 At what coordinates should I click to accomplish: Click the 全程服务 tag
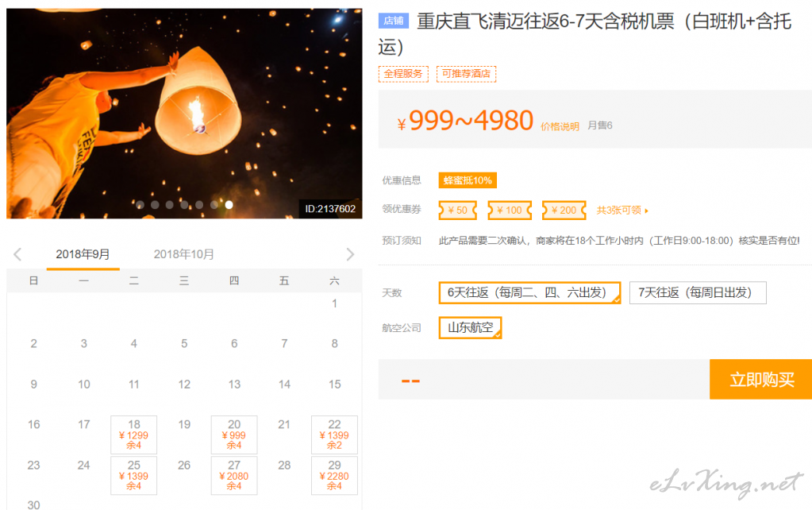(403, 74)
